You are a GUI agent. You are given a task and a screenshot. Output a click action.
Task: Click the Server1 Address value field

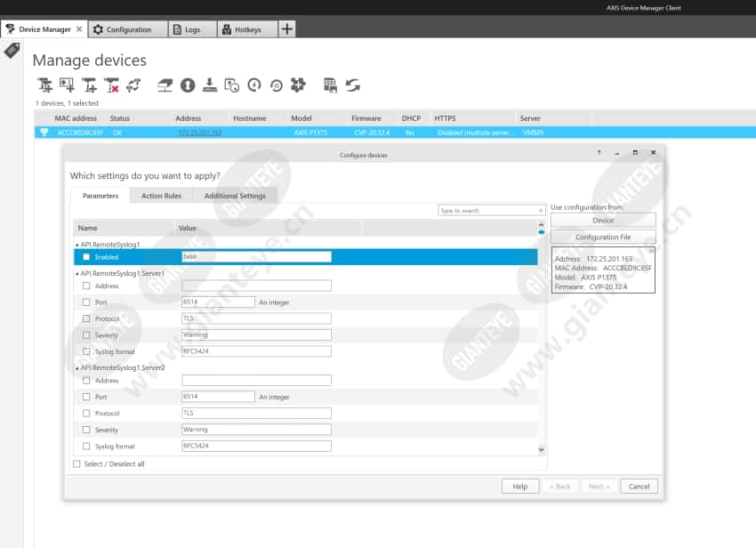[x=256, y=286]
